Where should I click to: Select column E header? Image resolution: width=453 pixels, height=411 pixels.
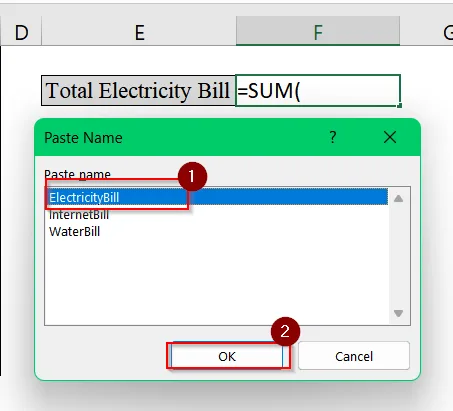pyautogui.click(x=139, y=31)
